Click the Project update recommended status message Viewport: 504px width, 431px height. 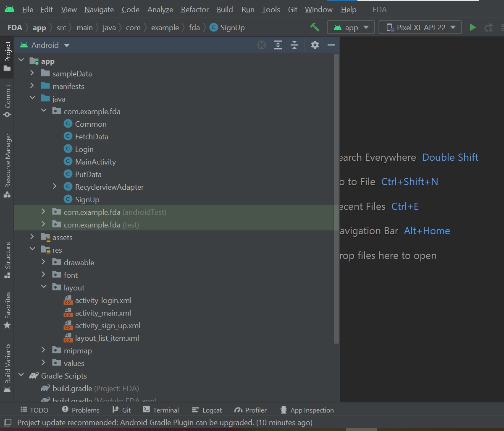pos(165,423)
